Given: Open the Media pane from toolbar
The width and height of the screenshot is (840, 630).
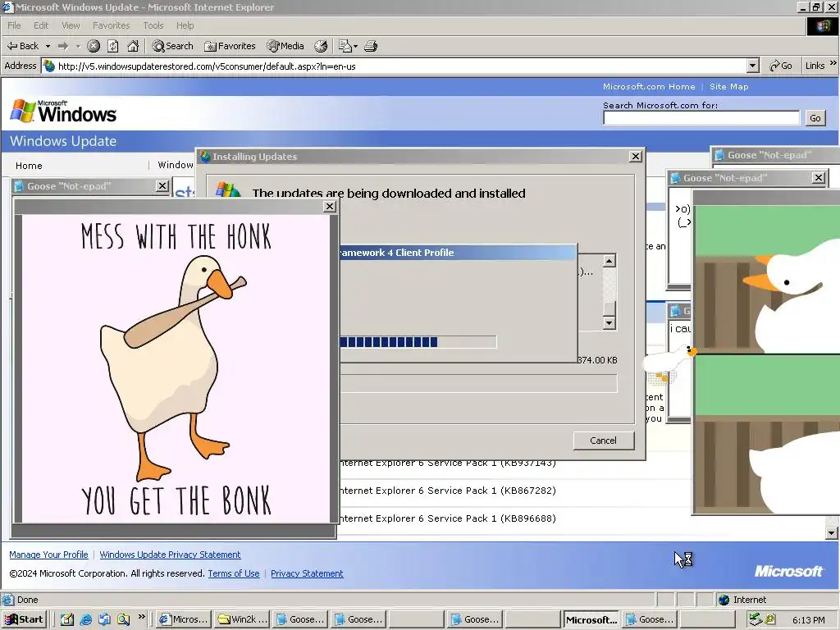Looking at the screenshot, I should pos(285,46).
